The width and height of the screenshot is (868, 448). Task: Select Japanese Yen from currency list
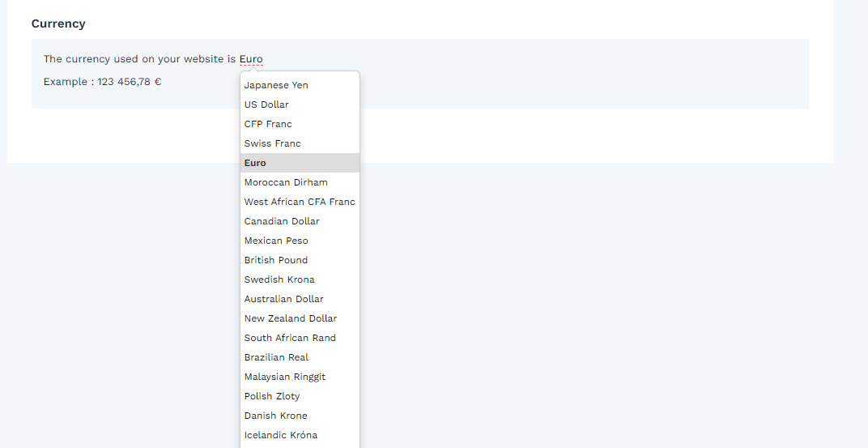tap(300, 85)
